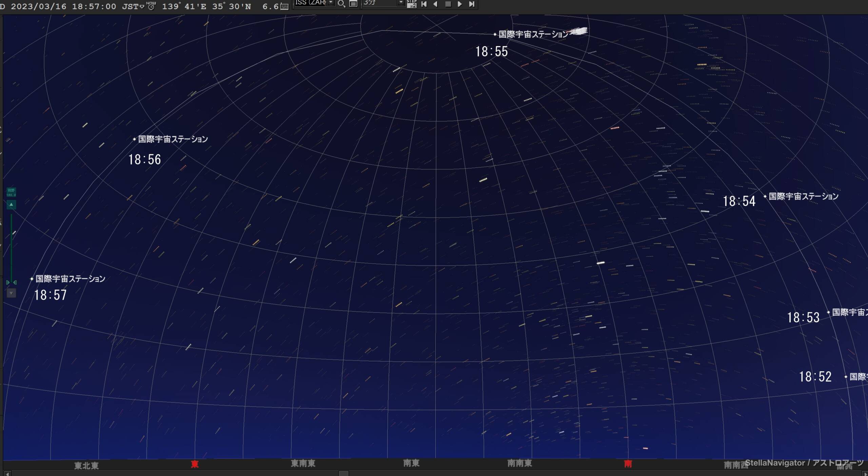Select the ISS marker labeled 18:57
The image size is (868, 476).
click(32, 279)
